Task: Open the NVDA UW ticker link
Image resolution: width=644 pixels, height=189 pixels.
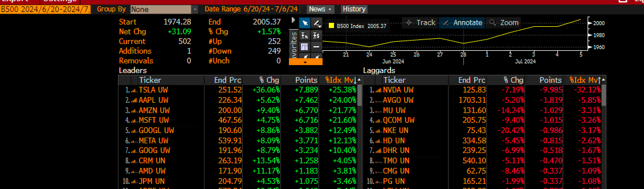Action: coord(398,90)
